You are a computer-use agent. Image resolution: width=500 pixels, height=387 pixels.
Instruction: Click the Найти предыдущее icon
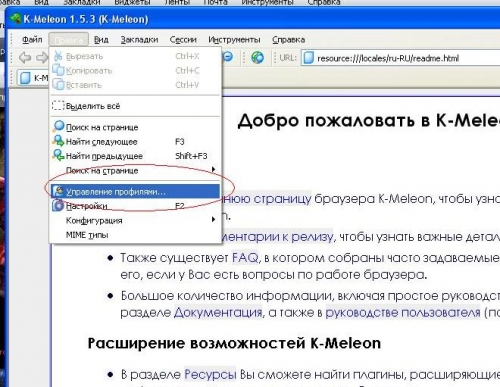(58, 155)
